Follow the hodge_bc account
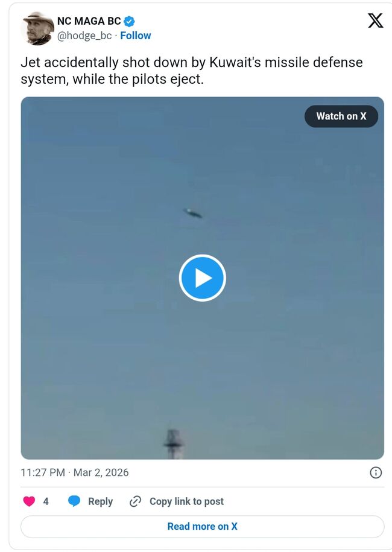Screen dimensions: 392x552 coord(136,36)
